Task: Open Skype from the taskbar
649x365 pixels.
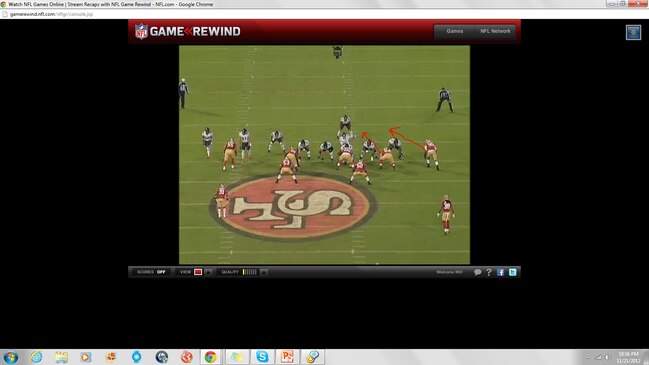Action: pyautogui.click(x=262, y=356)
